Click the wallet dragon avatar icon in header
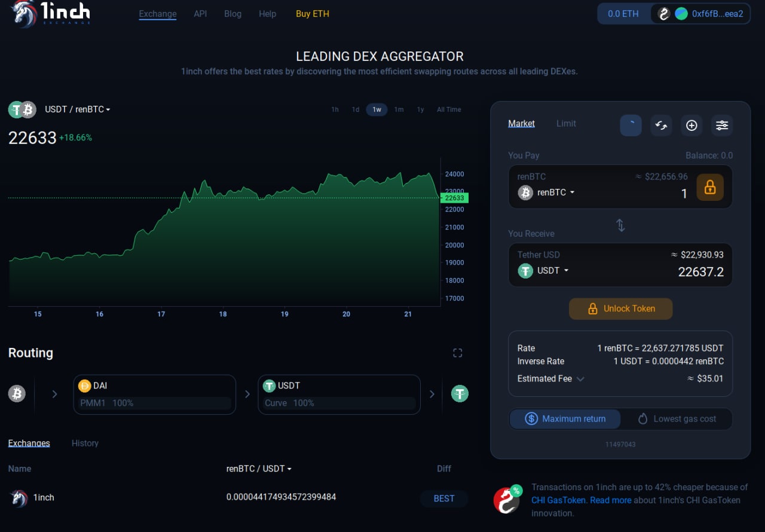This screenshot has width=765, height=532. click(663, 14)
